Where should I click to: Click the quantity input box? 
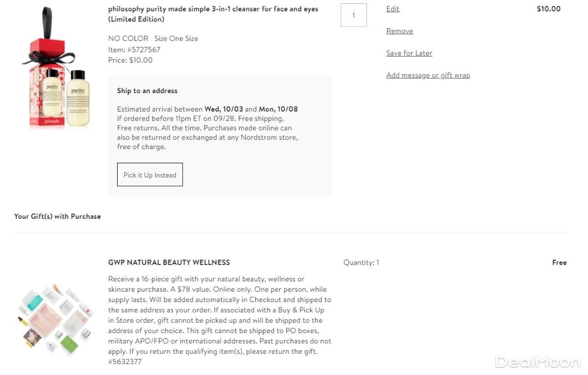coord(353,15)
